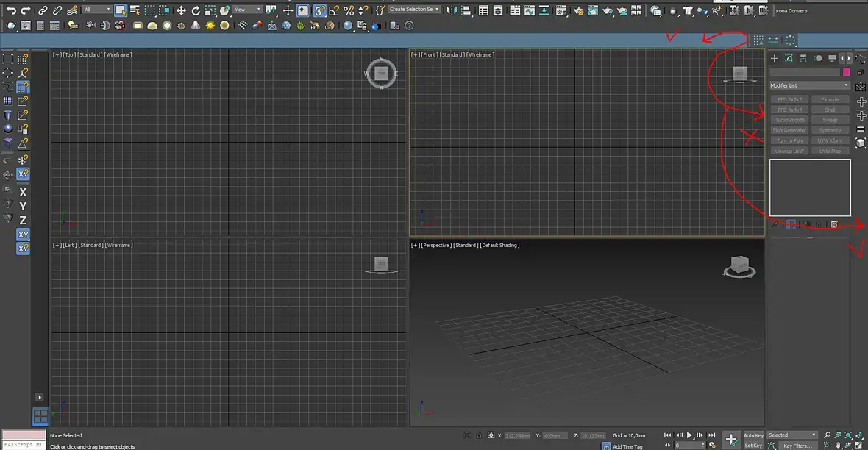Open the Modifier List dropdown
868x450 pixels.
point(810,85)
